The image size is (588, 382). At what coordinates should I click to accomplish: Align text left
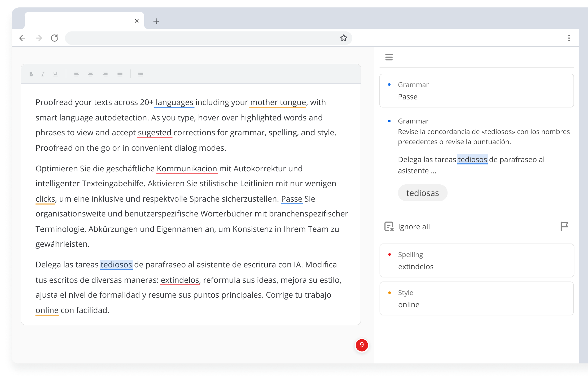pos(77,74)
